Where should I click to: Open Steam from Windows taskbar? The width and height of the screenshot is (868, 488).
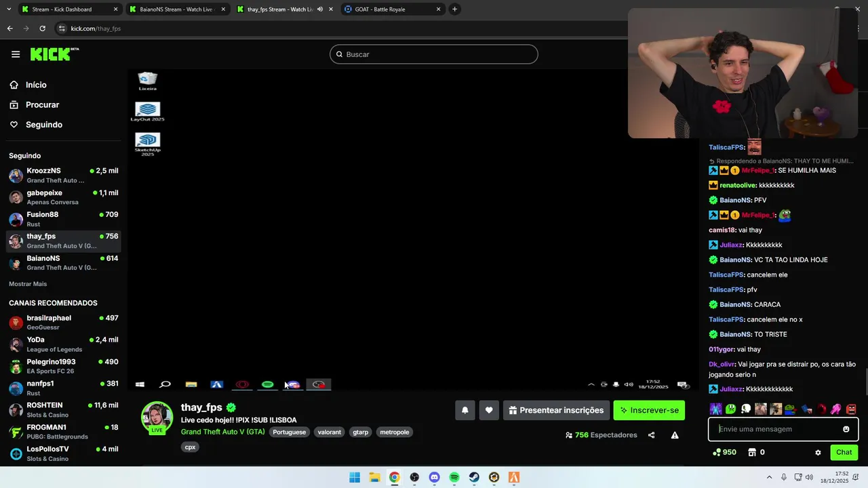point(474,477)
